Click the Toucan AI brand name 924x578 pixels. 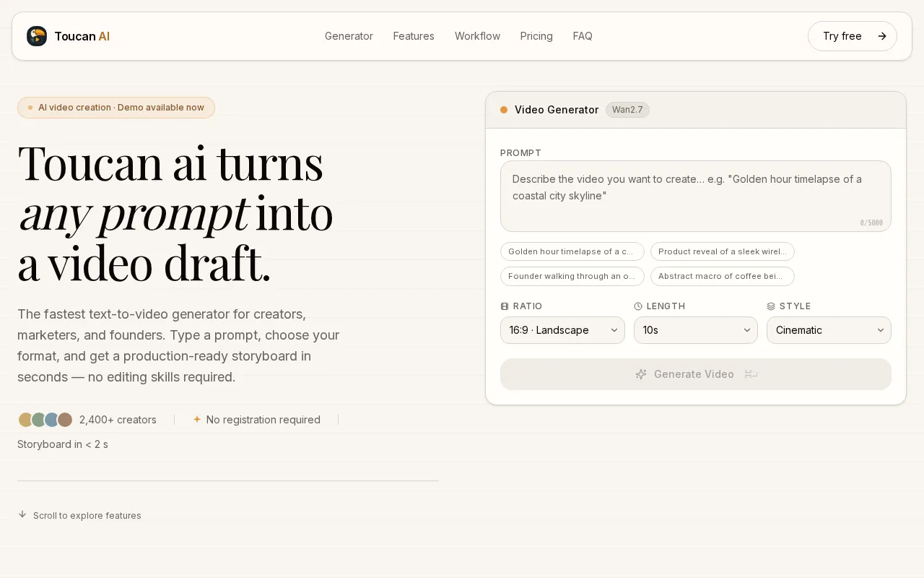pyautogui.click(x=82, y=36)
